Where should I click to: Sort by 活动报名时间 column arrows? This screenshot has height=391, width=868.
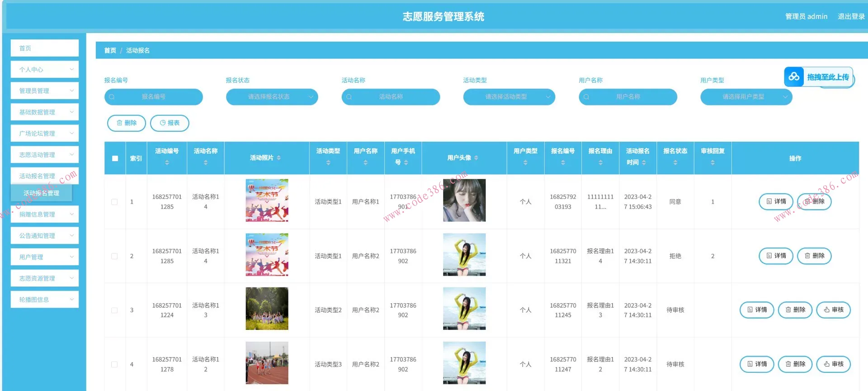tap(644, 162)
